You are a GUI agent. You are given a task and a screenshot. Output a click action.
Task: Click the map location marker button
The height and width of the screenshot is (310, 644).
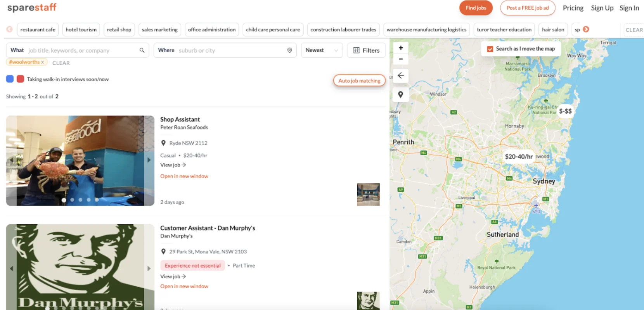click(x=401, y=95)
